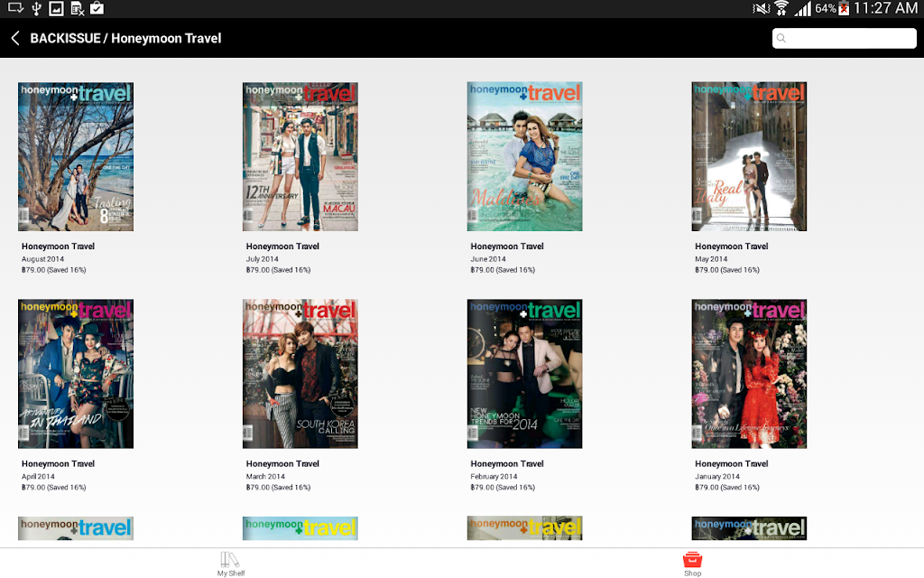This screenshot has width=924, height=578.
Task: Open the Shop tab
Action: pos(692,564)
